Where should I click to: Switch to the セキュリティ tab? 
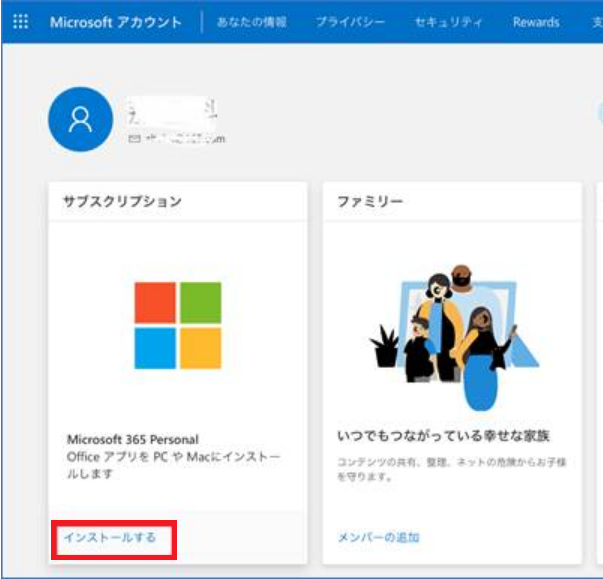(x=448, y=22)
